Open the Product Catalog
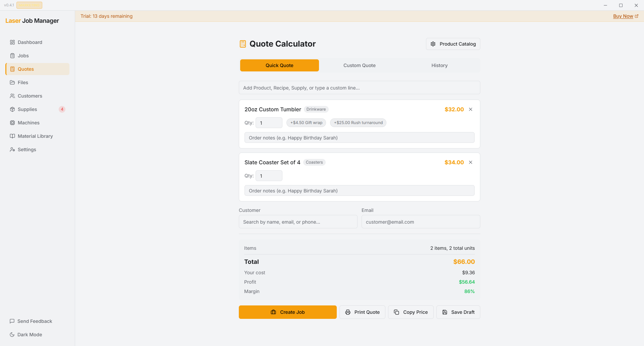644x346 pixels. [453, 44]
